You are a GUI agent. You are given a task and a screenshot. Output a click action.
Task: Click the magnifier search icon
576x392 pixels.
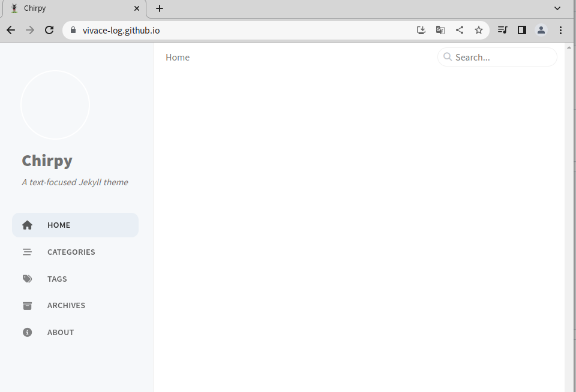point(448,57)
